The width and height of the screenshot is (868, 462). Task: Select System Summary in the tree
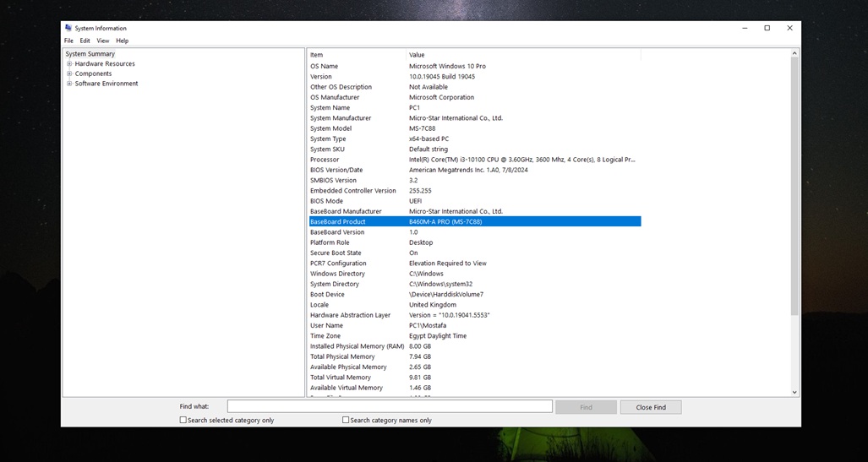click(90, 54)
